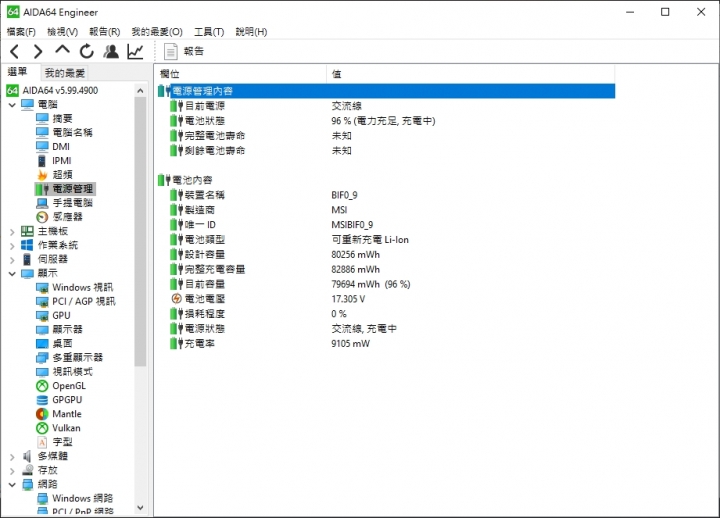Collapse the 電腦 tree node

[x=12, y=105]
